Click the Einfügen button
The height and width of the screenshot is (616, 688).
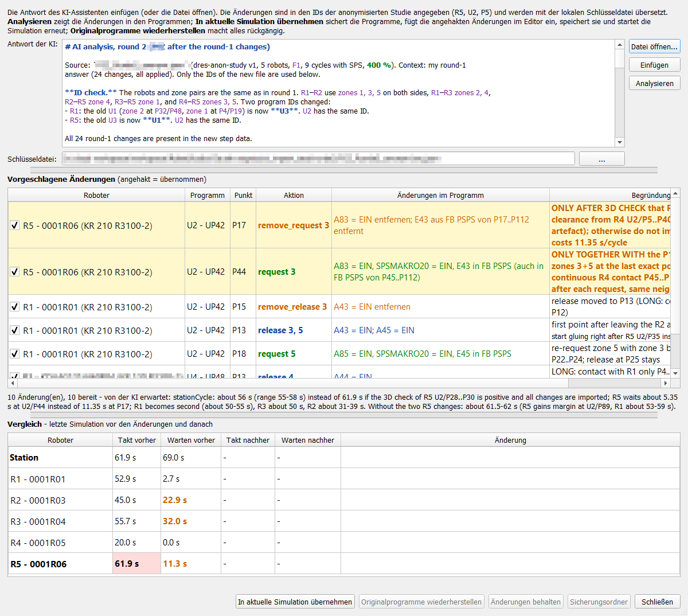(654, 65)
